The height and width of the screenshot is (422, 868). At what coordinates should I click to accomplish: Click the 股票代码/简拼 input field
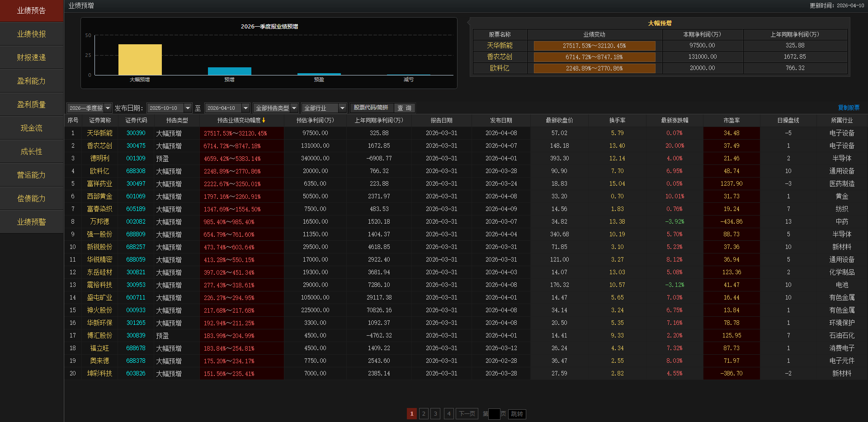(372, 108)
